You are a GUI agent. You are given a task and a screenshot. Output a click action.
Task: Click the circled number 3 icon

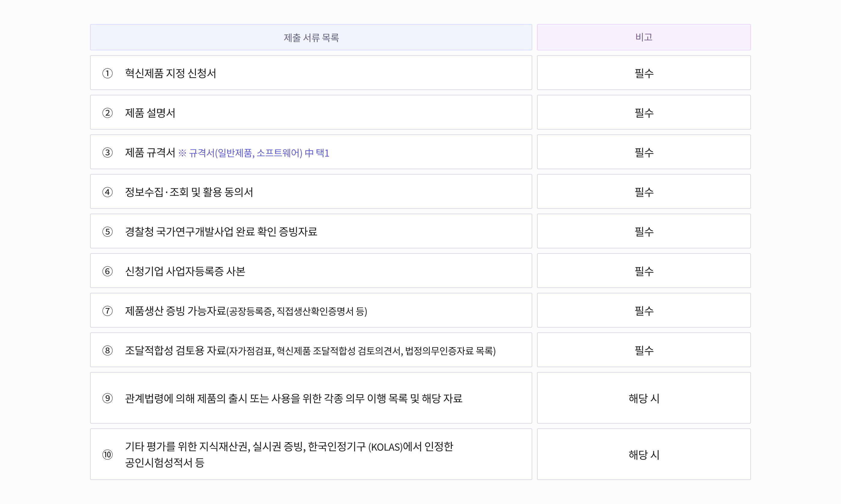pos(108,152)
